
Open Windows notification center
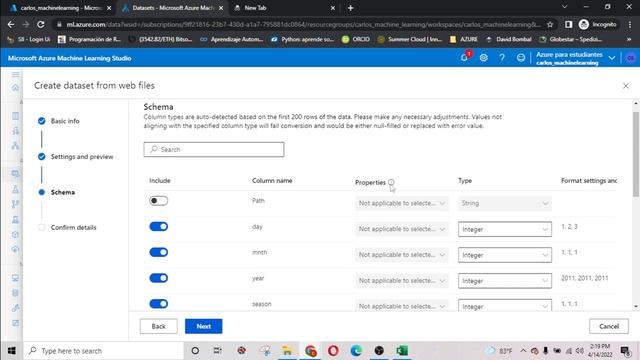(x=625, y=351)
